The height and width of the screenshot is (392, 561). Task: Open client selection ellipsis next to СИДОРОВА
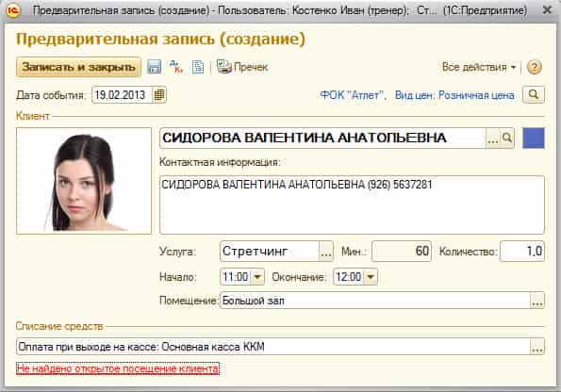coord(493,139)
